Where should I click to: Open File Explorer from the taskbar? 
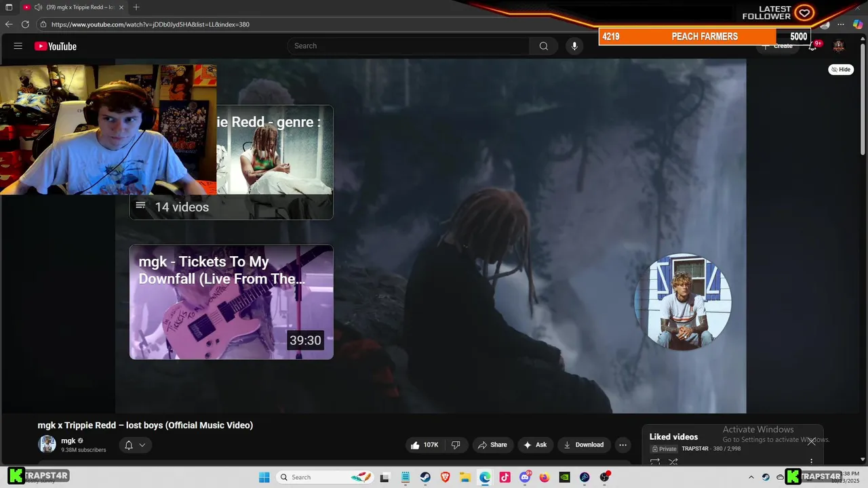465,477
